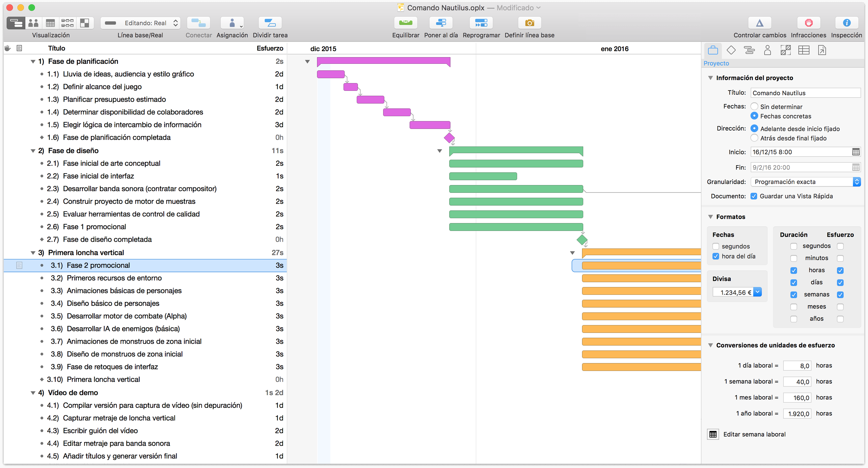Click the purple planning phase milestone diamond
The width and height of the screenshot is (868, 468).
coord(449,138)
